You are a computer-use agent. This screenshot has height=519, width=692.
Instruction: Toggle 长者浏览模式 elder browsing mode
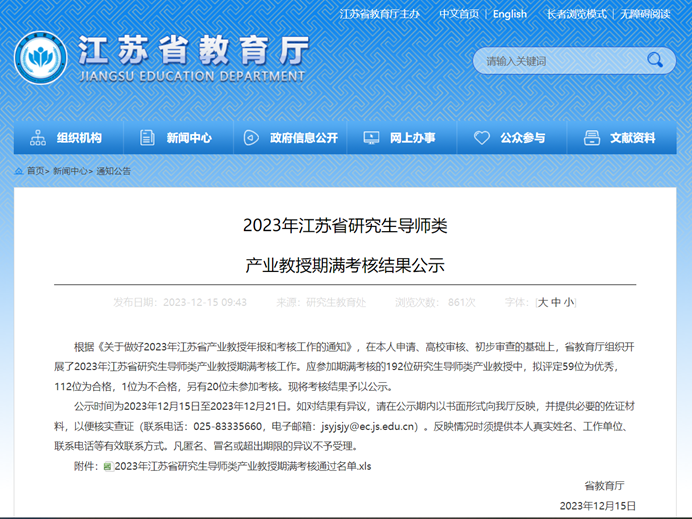point(576,14)
